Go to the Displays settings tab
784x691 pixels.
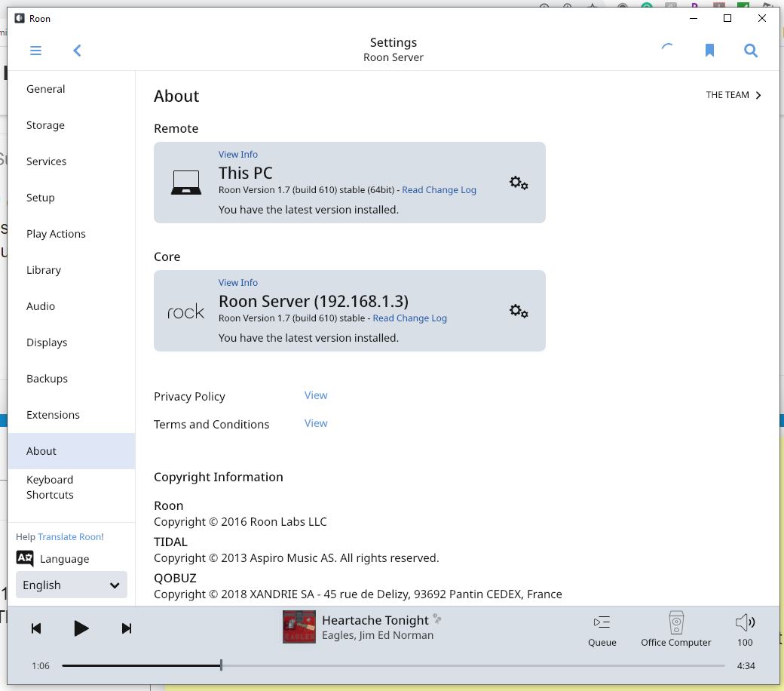pyautogui.click(x=71, y=342)
